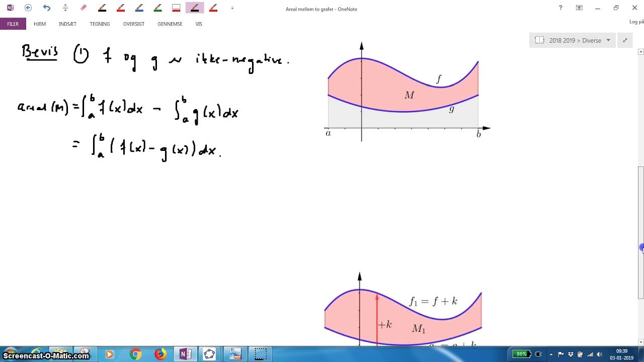The width and height of the screenshot is (644, 362).
Task: Open Customize Quick Access Toolbar dropdown
Action: 232,8
